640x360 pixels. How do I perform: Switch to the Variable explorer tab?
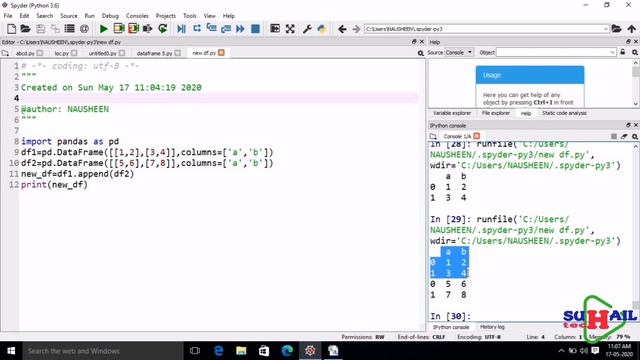[x=452, y=113]
